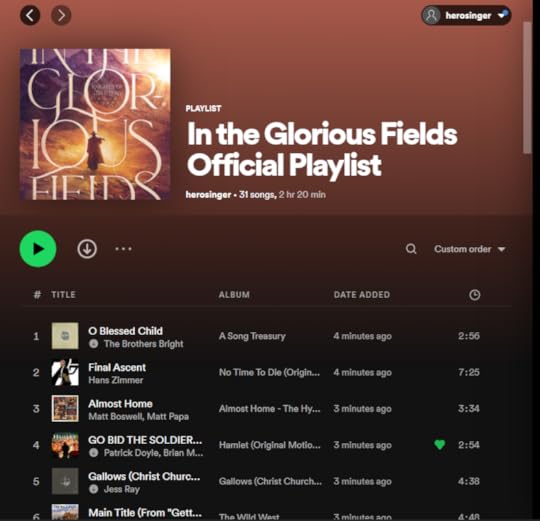
Task: Open The Brothers Bright artist link
Action: pyautogui.click(x=144, y=344)
